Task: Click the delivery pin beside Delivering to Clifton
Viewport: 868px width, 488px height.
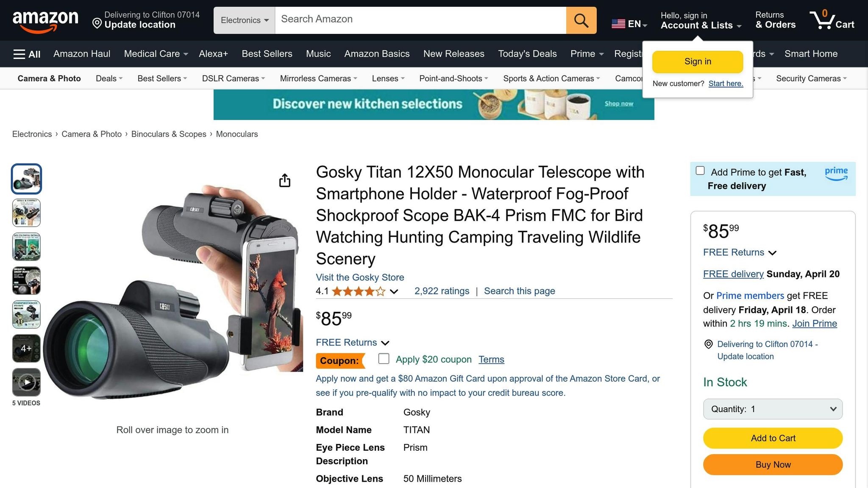Action: [709, 344]
